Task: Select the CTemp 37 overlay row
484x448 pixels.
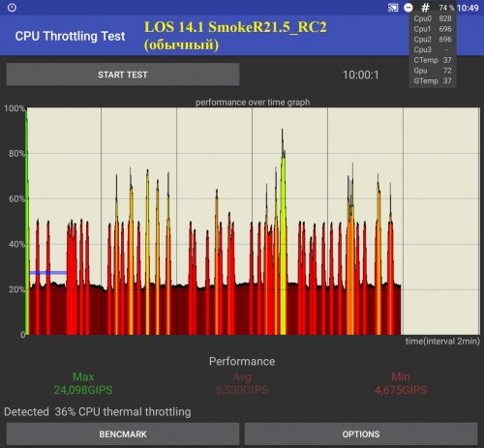Action: pos(433,60)
